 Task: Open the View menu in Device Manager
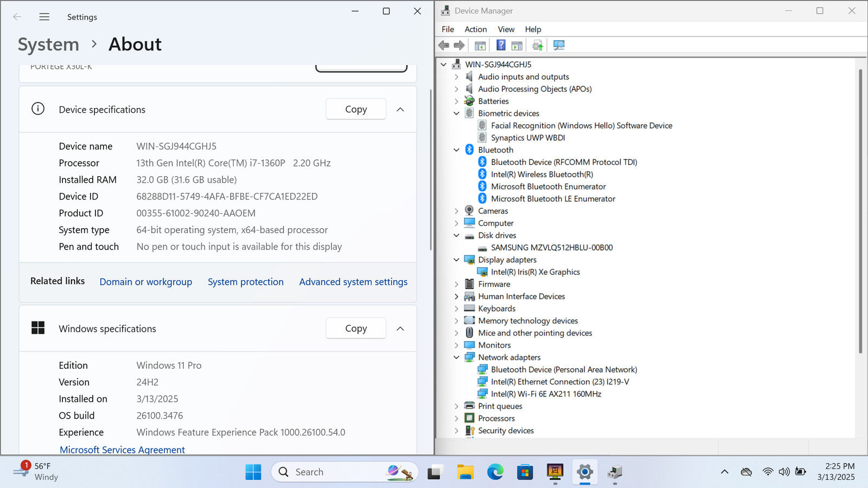point(506,29)
